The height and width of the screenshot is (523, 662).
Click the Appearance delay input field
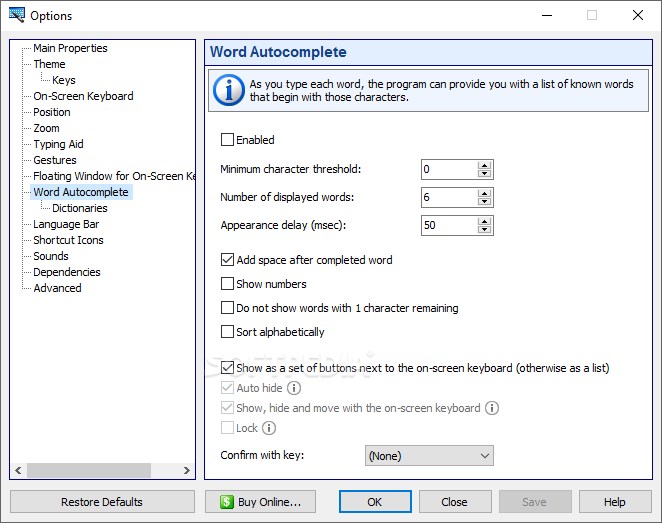click(450, 225)
